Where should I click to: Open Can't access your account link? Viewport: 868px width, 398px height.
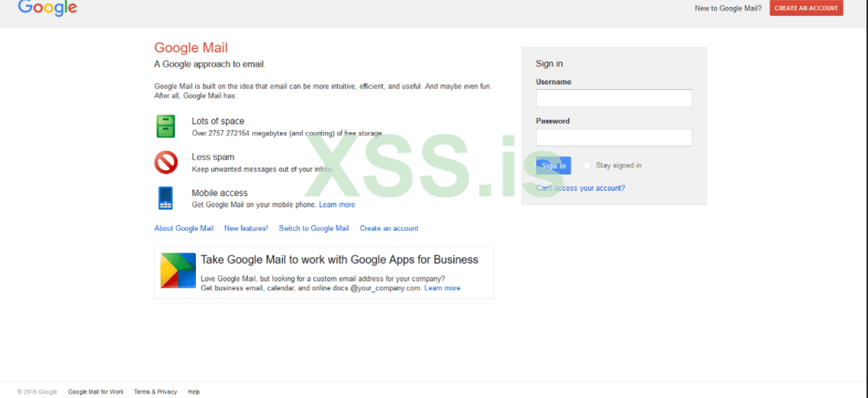coord(580,188)
